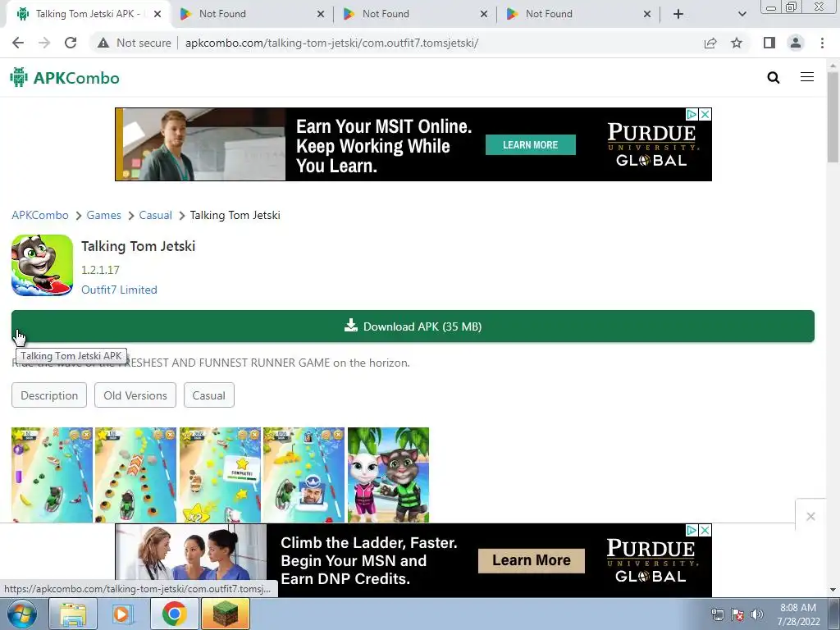Open the media player taskbar icon
Viewport: 840px width, 630px height.
(x=123, y=614)
